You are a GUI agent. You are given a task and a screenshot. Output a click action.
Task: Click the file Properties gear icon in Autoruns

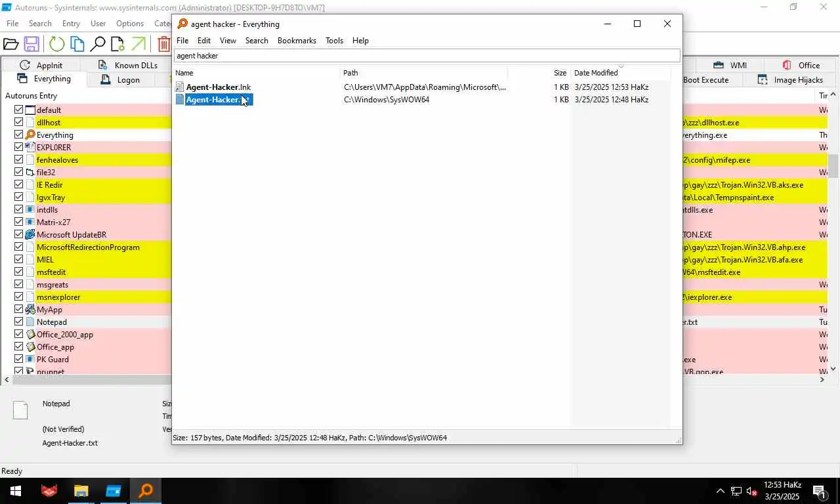pyautogui.click(x=117, y=45)
